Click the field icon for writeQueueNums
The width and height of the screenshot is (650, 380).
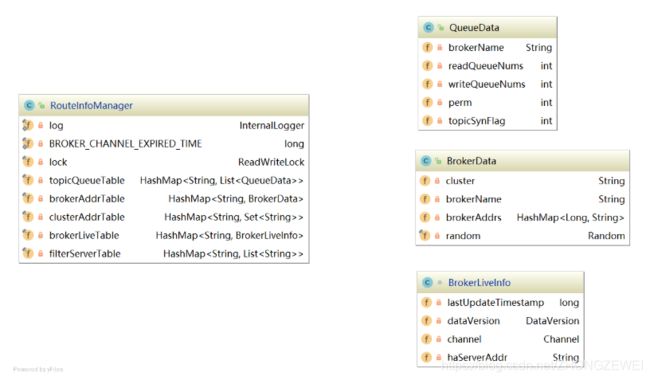pyautogui.click(x=427, y=84)
